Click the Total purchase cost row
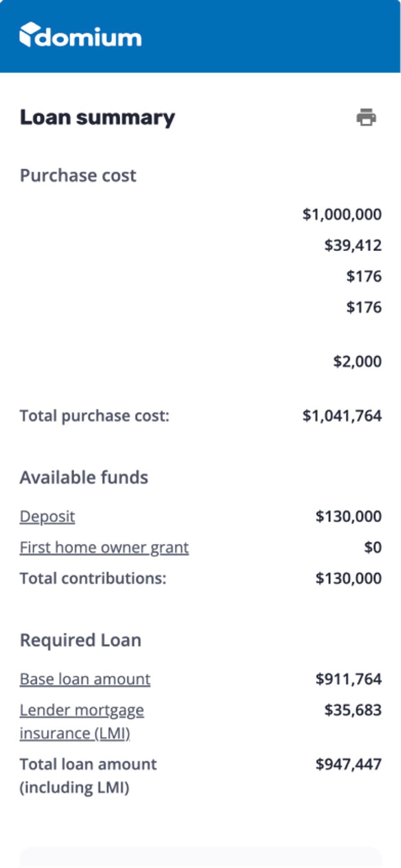 (x=95, y=415)
